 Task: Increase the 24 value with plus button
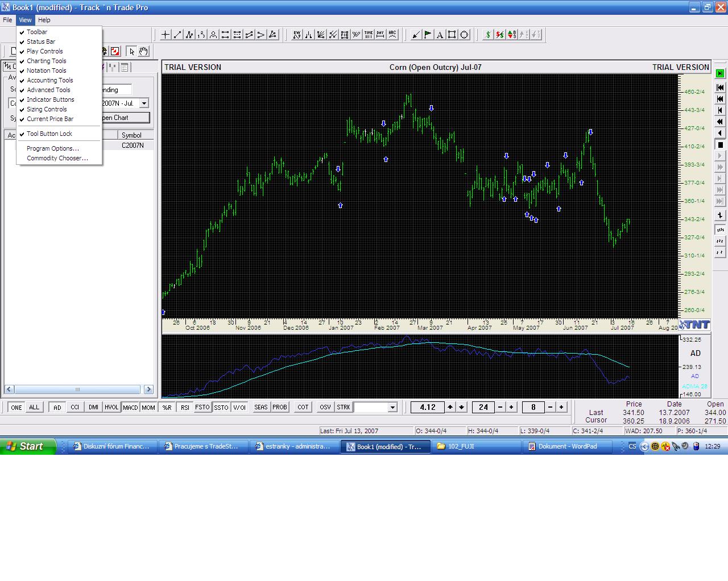[x=511, y=407]
